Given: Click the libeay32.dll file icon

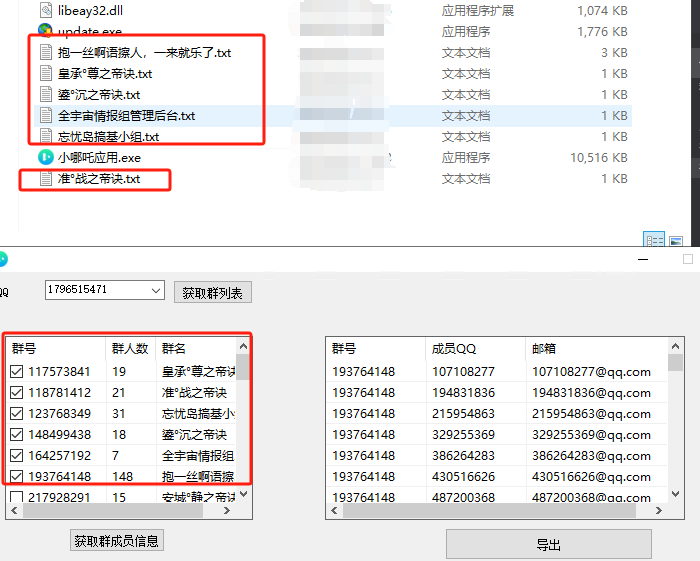Looking at the screenshot, I should click(46, 11).
